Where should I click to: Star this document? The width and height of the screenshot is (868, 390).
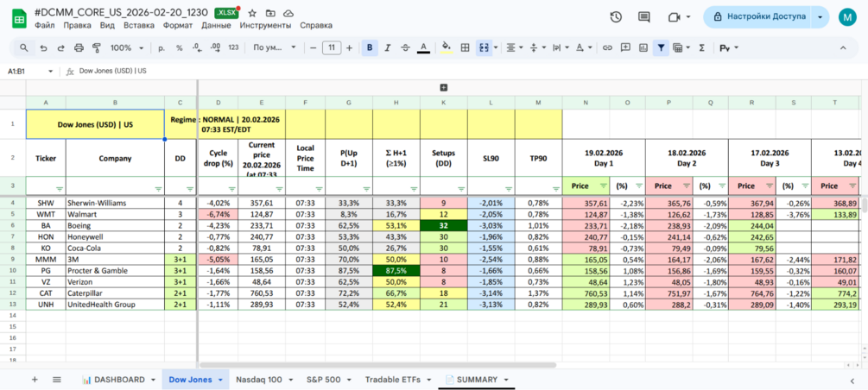click(x=252, y=13)
